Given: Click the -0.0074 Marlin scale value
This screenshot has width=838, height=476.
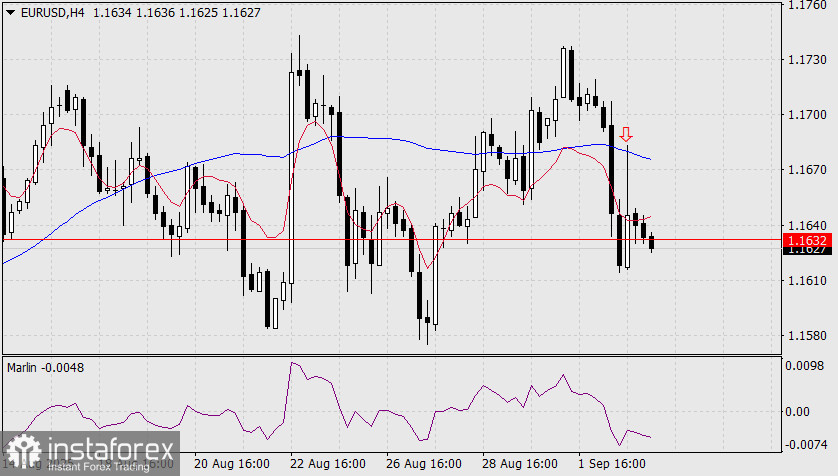Looking at the screenshot, I should (x=806, y=444).
